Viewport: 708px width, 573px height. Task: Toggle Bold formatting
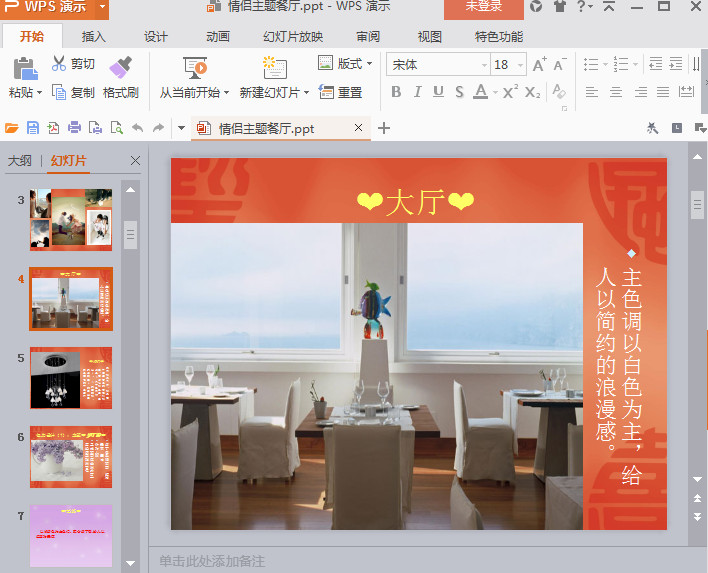coord(396,92)
